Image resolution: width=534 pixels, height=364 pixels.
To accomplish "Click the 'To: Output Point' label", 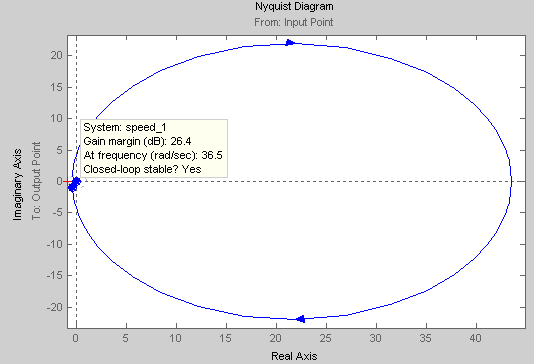I will 36,181.
